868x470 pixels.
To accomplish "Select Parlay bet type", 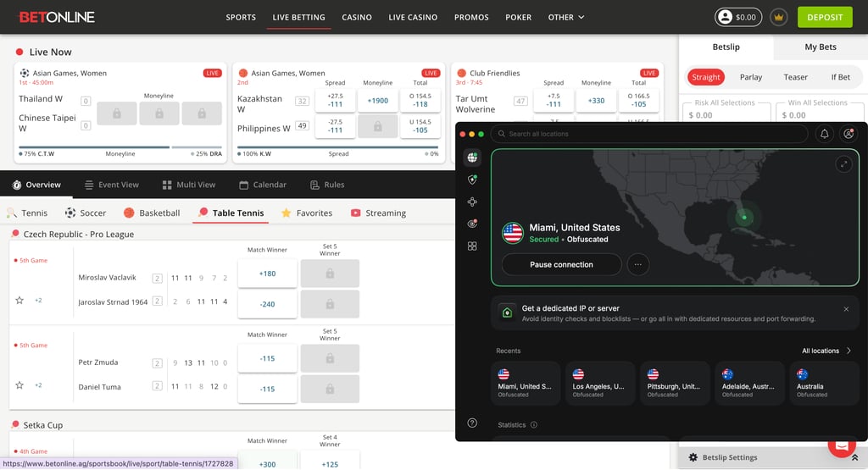I will (751, 77).
